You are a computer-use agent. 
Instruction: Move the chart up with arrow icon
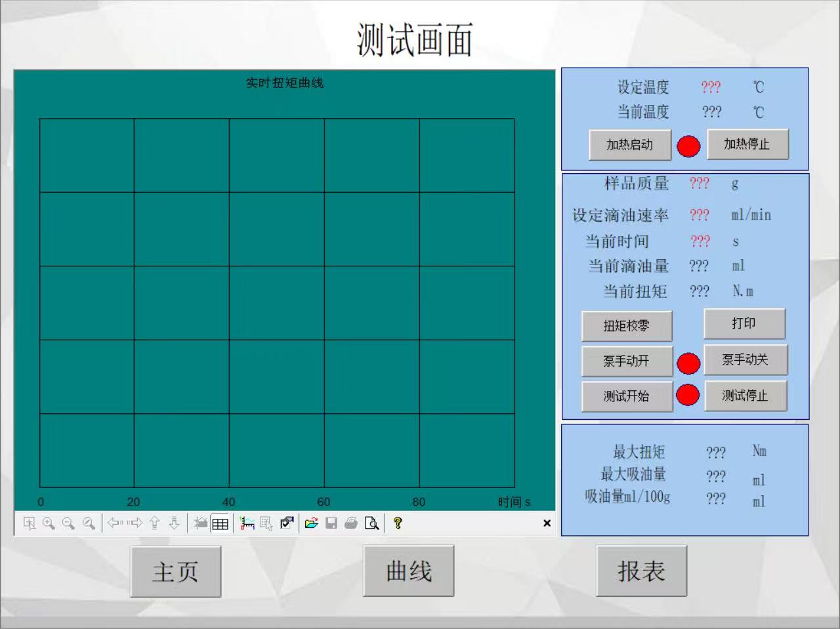pyautogui.click(x=154, y=523)
